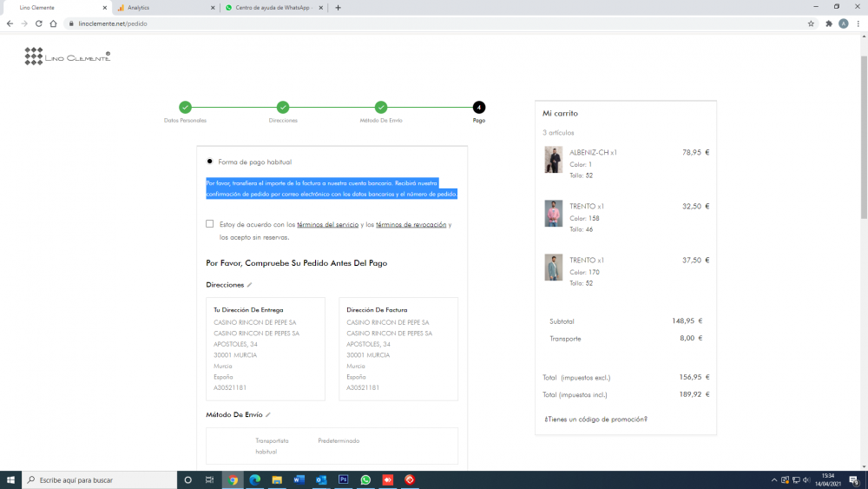Edit addresses with the pencil icon beside Direcciones

point(250,285)
